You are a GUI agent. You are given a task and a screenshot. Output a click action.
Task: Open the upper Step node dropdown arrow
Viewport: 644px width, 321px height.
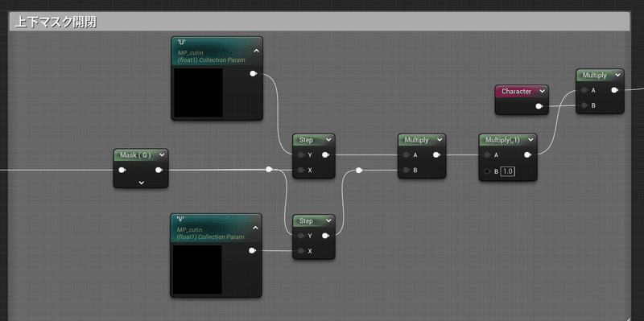pyautogui.click(x=328, y=140)
